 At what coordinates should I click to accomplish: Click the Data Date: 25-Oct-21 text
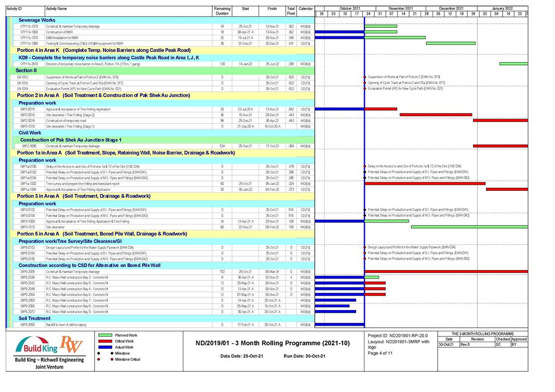click(x=242, y=356)
